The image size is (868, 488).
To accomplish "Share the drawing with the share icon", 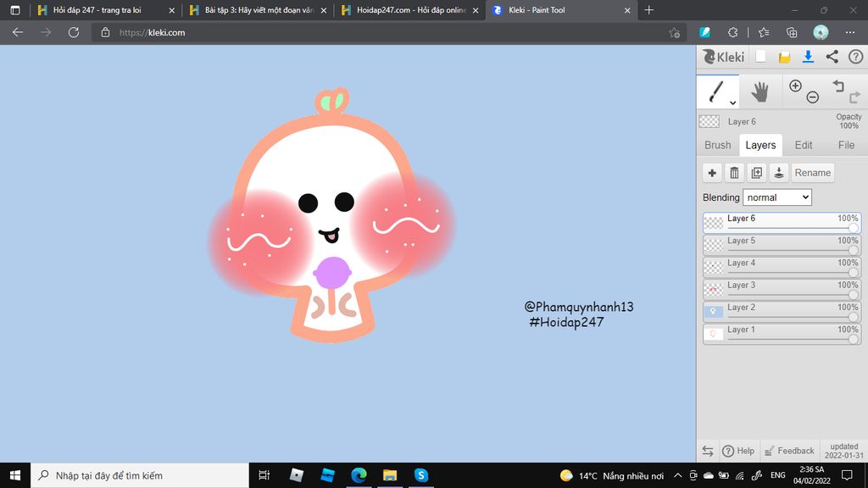I will click(x=832, y=57).
